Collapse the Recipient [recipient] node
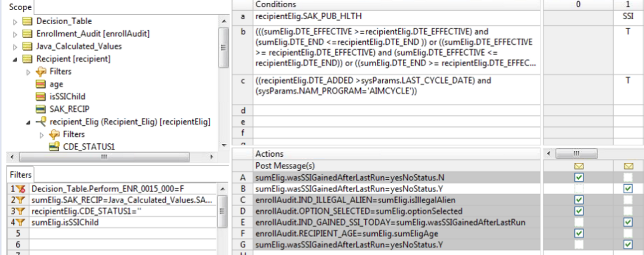644x255 pixels. (x=15, y=59)
